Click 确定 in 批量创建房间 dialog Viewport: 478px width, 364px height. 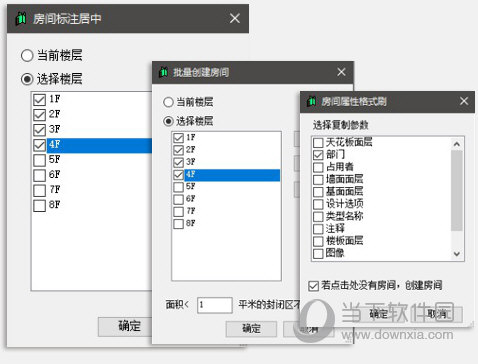click(x=251, y=329)
